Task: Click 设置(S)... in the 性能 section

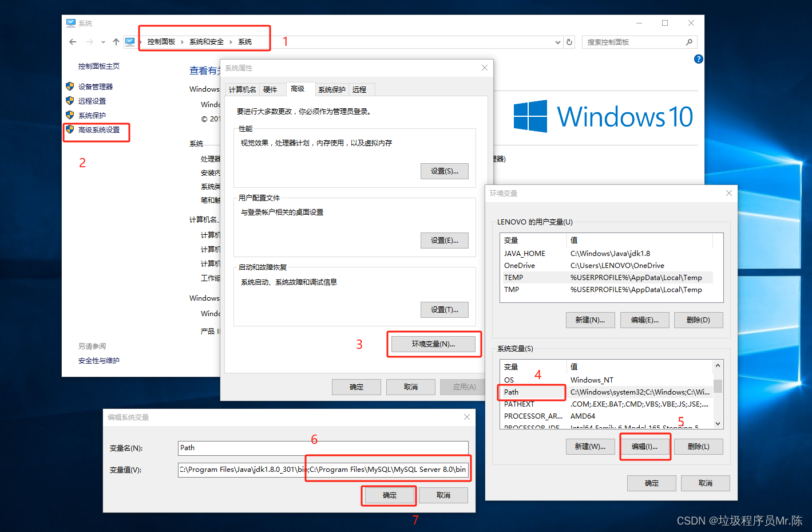Action: click(445, 171)
